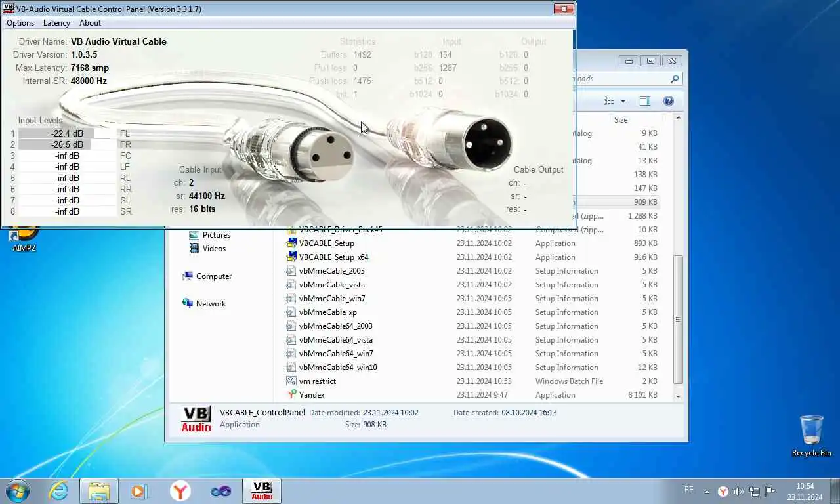Open the Options menu in VB-Audio panel

(20, 23)
